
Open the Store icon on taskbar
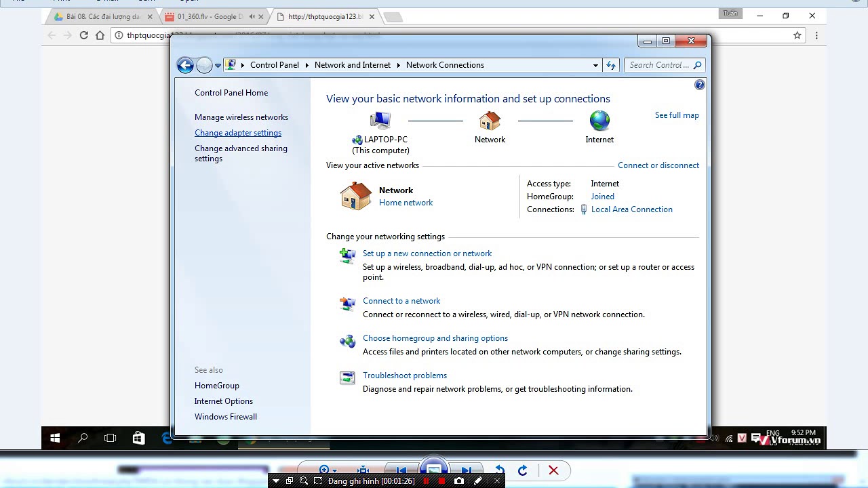[138, 438]
